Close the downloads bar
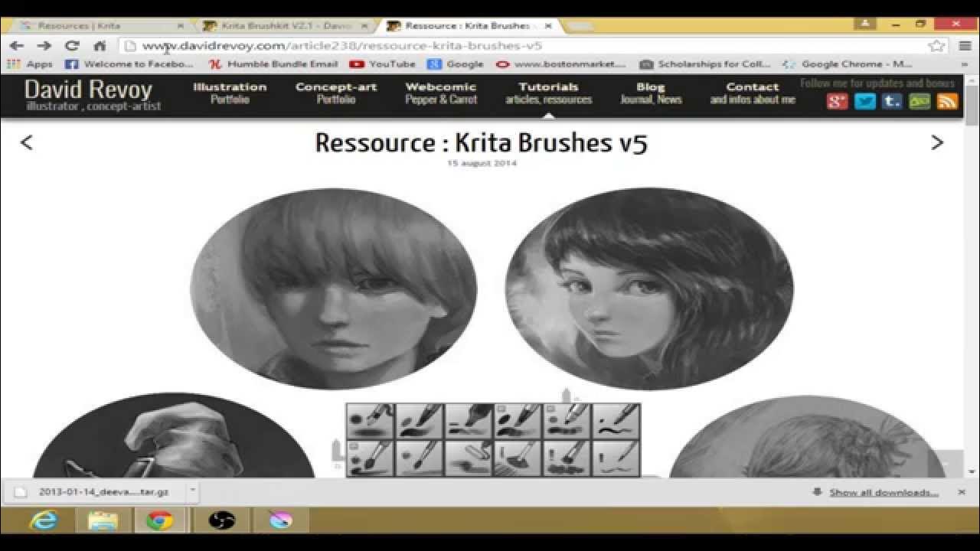The height and width of the screenshot is (551, 980). [962, 492]
